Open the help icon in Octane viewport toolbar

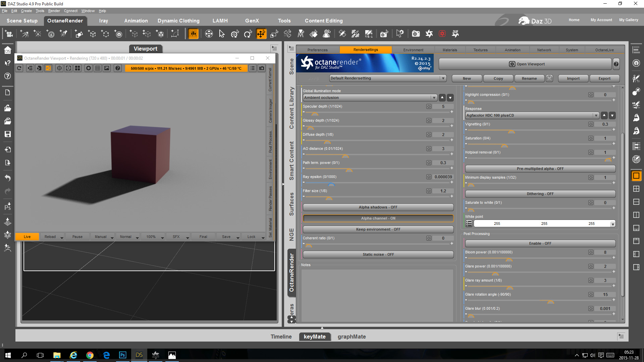pos(117,68)
